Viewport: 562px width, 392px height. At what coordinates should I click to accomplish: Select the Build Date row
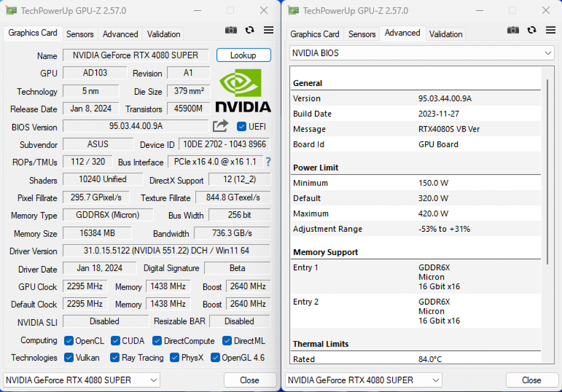415,114
